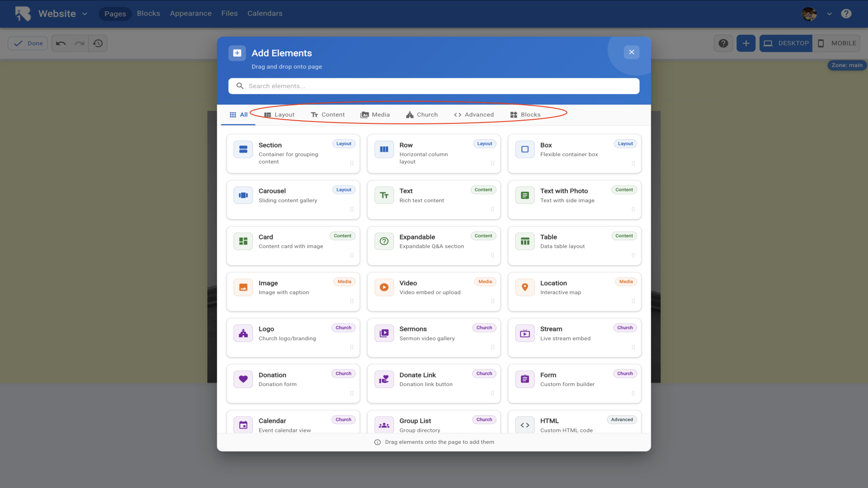Screen dimensions: 868x488
Task: Switch to the Church elements tab
Action: click(422, 115)
